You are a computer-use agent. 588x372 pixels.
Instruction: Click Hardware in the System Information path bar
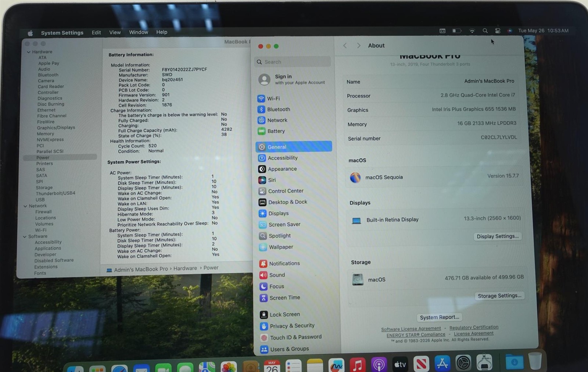[185, 268]
